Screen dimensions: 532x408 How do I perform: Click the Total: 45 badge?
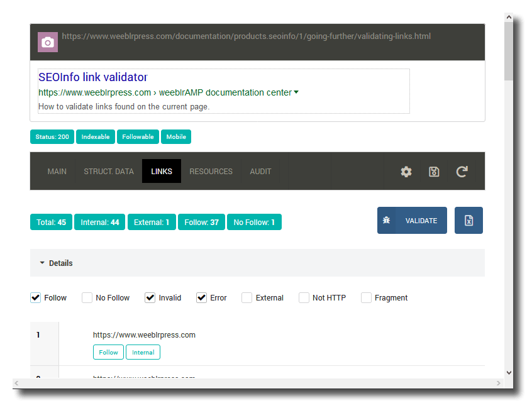click(x=51, y=222)
